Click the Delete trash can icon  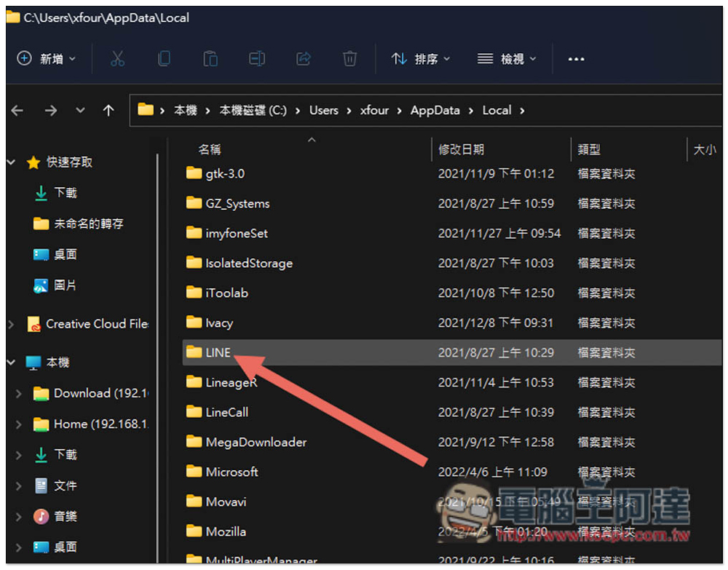coord(349,59)
